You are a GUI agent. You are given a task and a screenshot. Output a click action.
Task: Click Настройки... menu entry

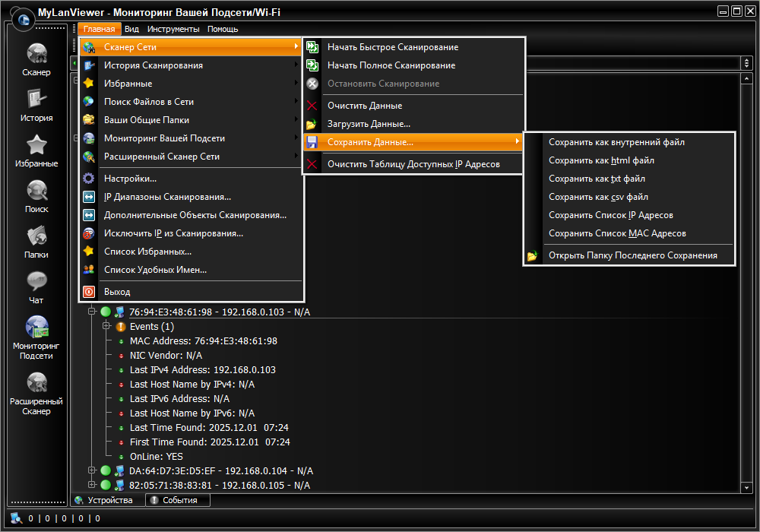click(x=130, y=179)
